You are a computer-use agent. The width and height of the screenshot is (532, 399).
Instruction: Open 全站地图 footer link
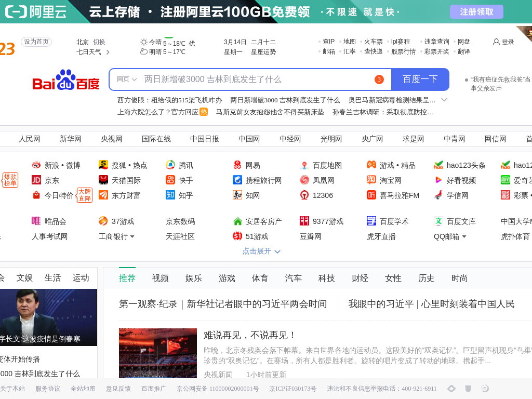(83, 389)
